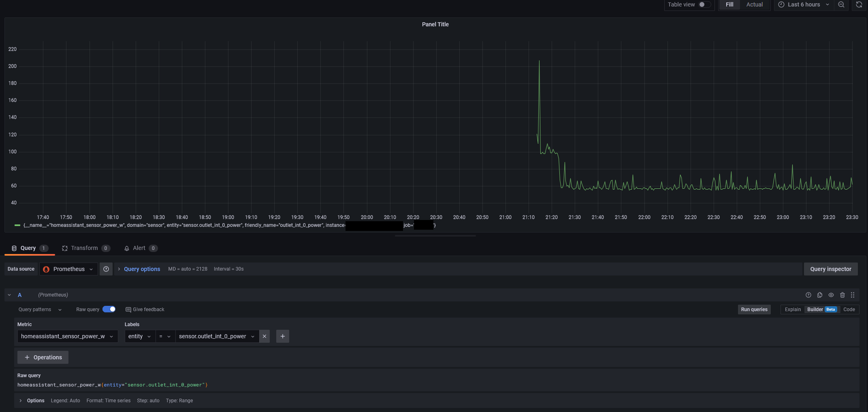Click the Give feedback comment icon

pyautogui.click(x=128, y=310)
